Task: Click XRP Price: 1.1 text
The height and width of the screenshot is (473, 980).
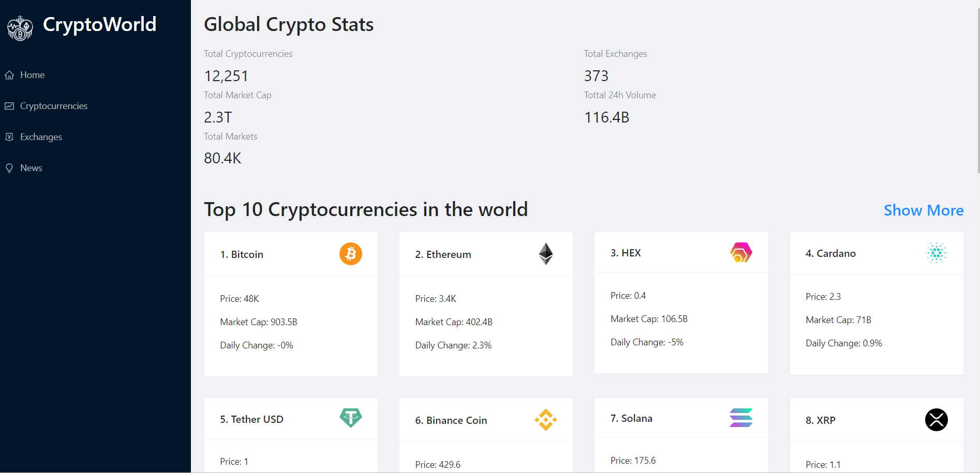Action: point(823,465)
